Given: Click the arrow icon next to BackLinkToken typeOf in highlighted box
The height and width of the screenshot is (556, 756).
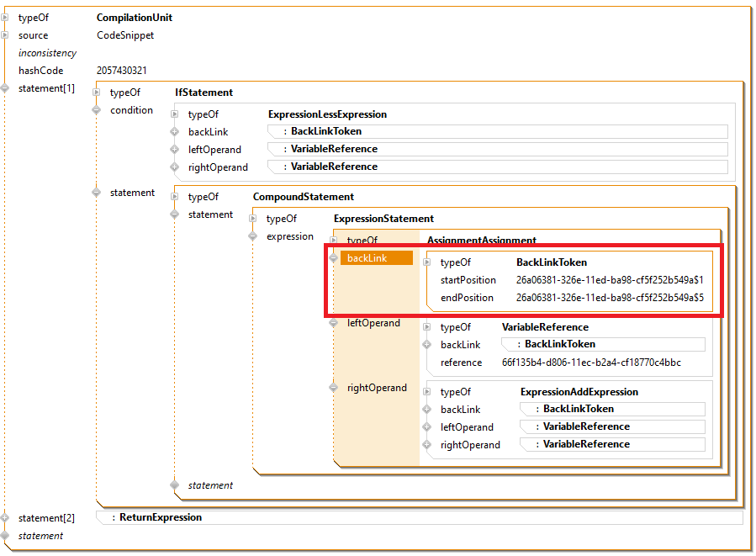Looking at the screenshot, I should coord(427,262).
